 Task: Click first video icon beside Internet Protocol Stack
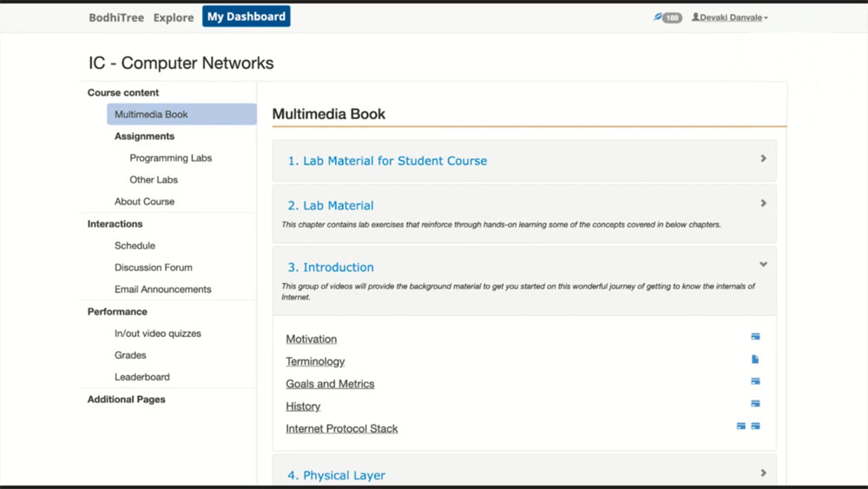click(740, 426)
